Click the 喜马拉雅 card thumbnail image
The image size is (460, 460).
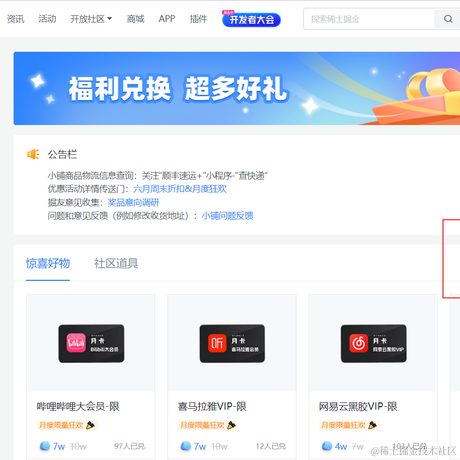pyautogui.click(x=232, y=343)
